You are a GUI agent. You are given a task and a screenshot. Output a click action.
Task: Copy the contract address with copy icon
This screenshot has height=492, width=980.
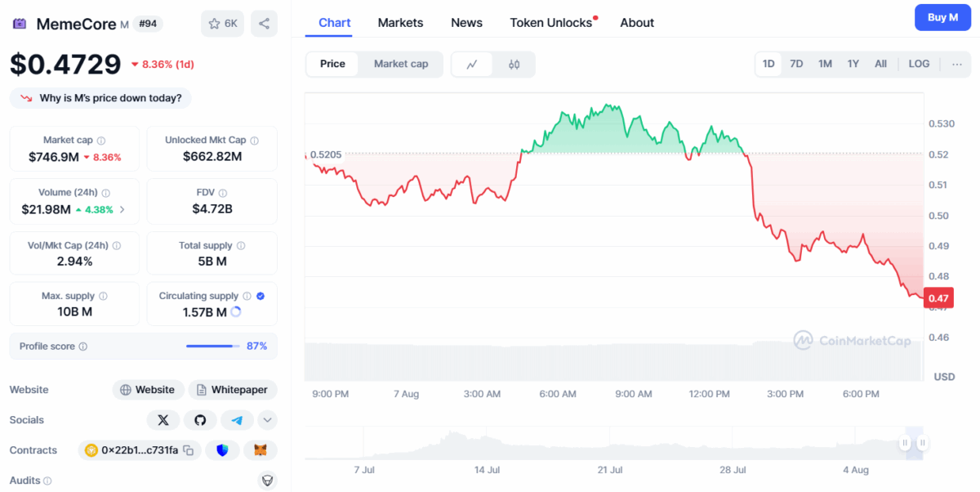coord(189,450)
